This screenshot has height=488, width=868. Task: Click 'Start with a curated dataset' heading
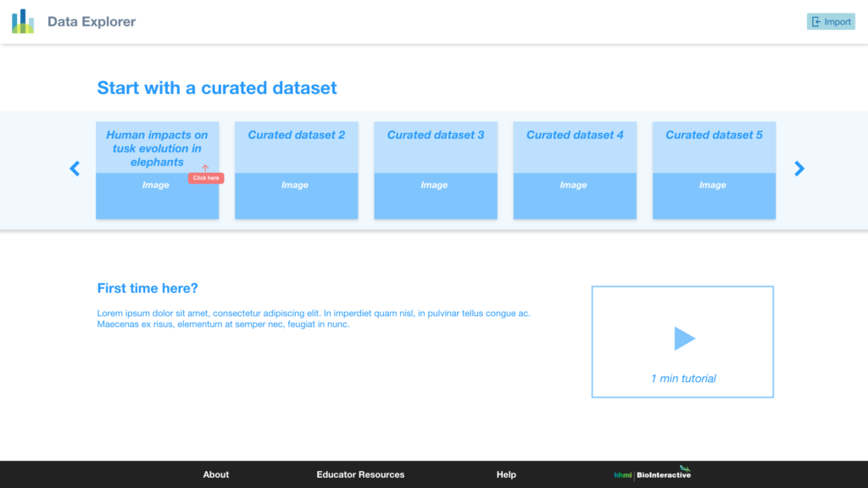click(x=217, y=88)
